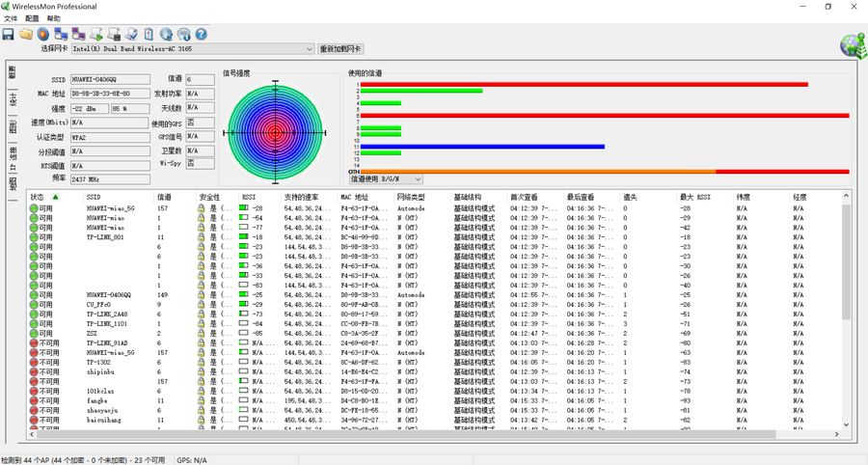Click the green sort arrow beside the 状态 column
This screenshot has height=465, width=868.
pos(55,197)
